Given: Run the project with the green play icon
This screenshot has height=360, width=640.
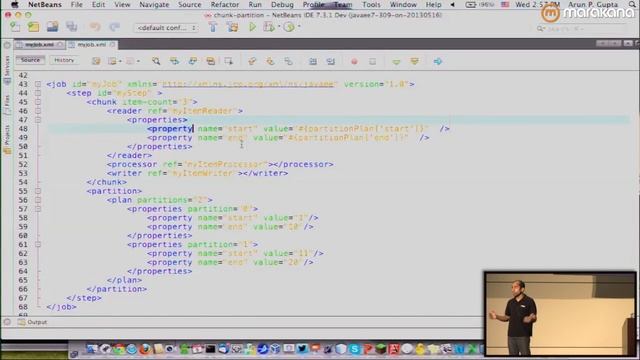Looking at the screenshot, I should tap(252, 27).
